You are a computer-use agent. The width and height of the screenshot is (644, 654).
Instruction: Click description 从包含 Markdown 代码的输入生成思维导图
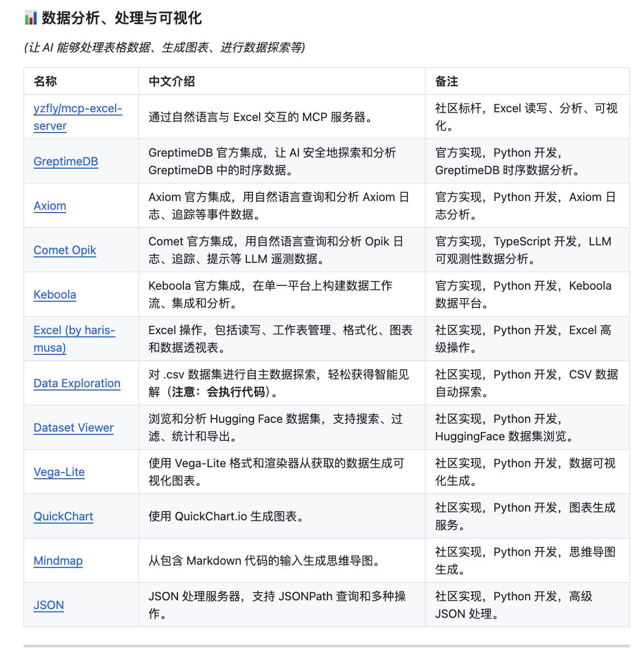coord(265,560)
